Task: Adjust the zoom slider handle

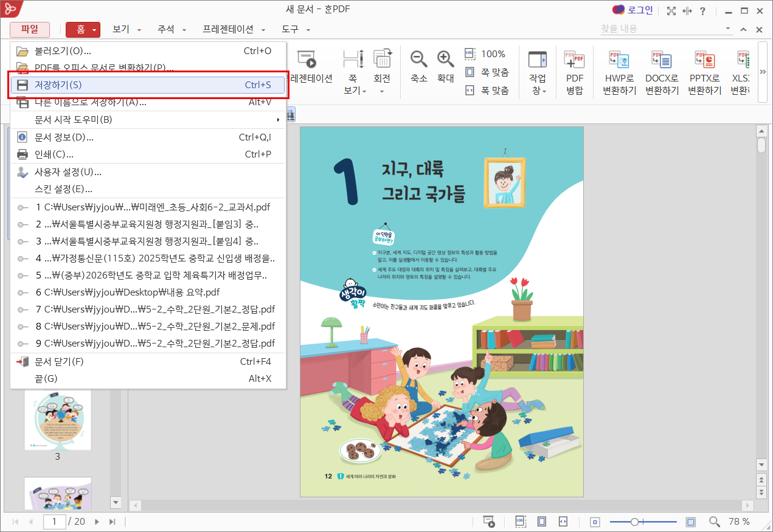Action: [x=634, y=522]
